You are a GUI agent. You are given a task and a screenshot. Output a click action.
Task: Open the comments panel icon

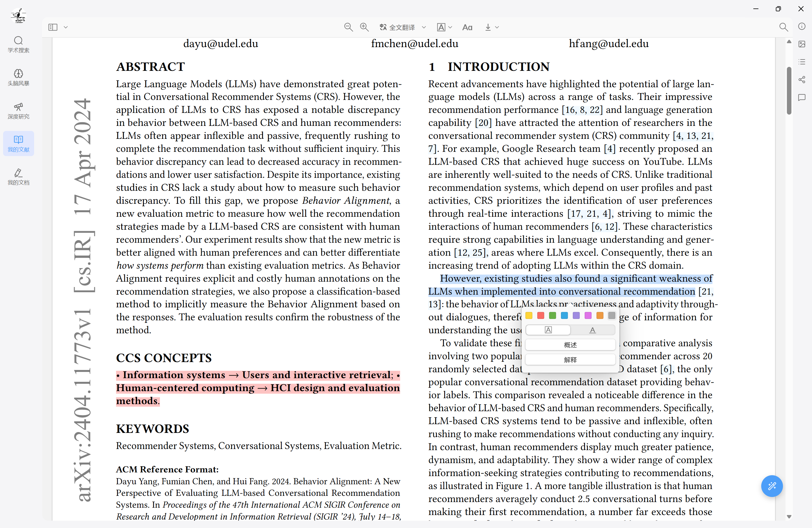(802, 98)
